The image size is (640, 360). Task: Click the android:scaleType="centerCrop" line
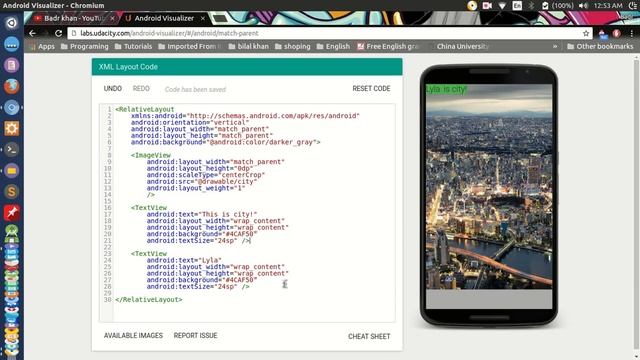(x=206, y=175)
